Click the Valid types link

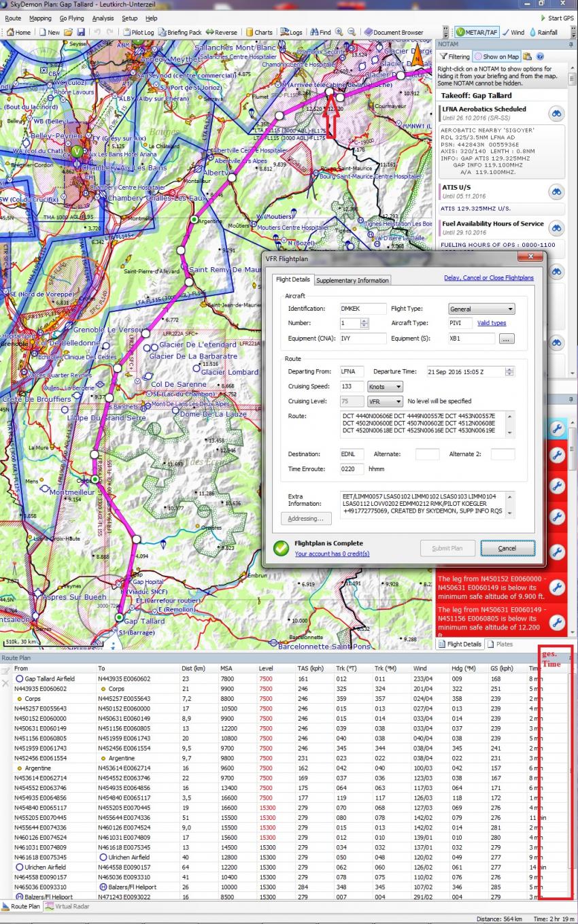(x=492, y=323)
